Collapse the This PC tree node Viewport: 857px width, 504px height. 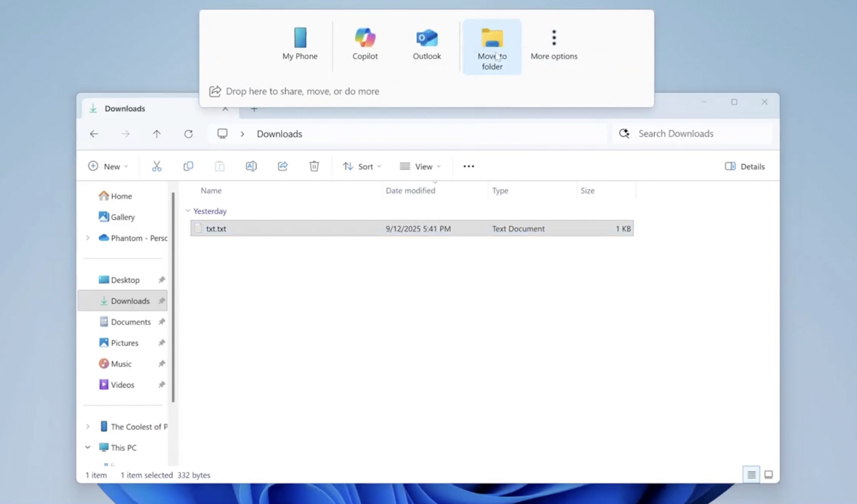[88, 447]
